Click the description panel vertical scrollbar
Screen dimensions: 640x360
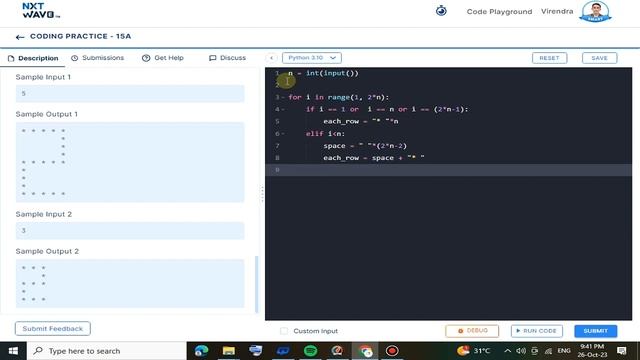point(257,284)
